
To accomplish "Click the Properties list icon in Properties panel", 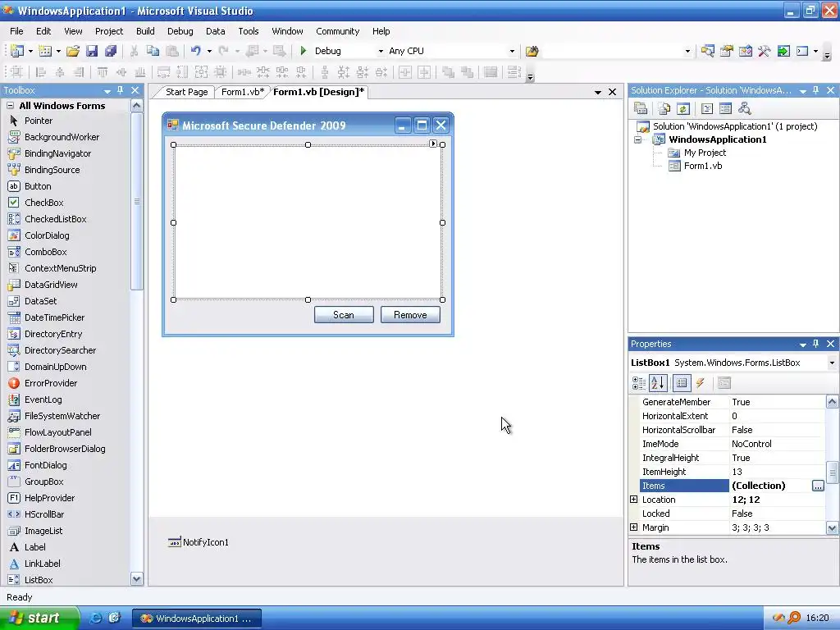I will pos(682,383).
